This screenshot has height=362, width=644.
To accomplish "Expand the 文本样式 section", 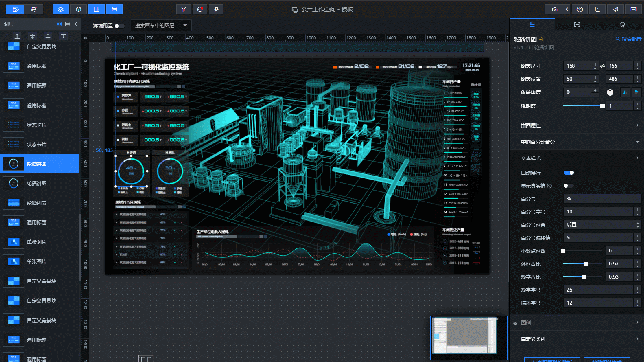I will pyautogui.click(x=576, y=158).
